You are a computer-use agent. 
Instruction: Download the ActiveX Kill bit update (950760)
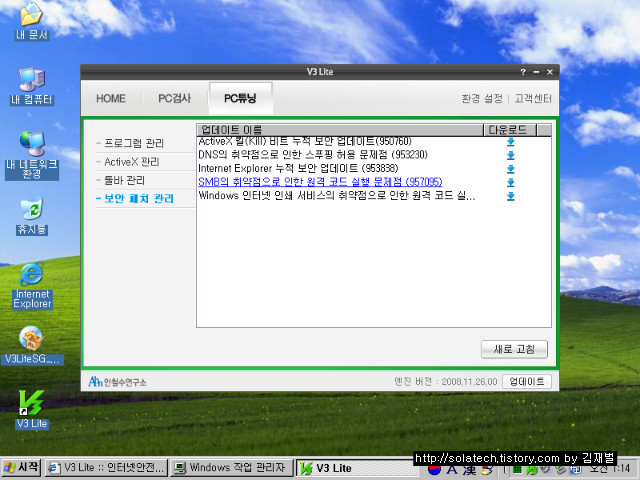click(510, 142)
